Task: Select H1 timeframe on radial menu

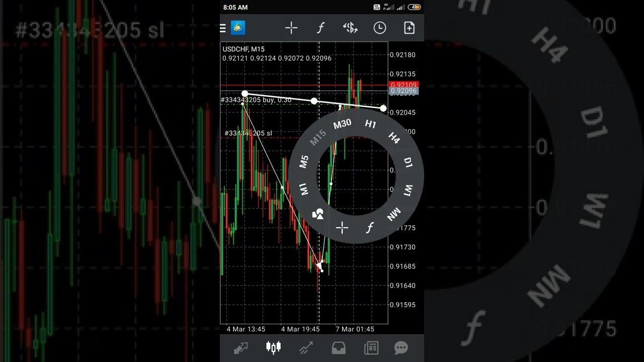Action: point(370,124)
